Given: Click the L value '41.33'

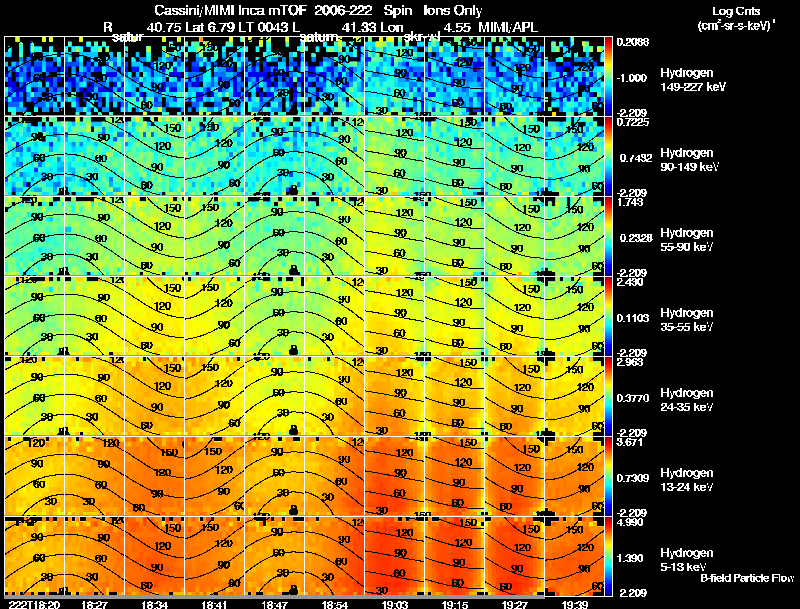Looking at the screenshot, I should pos(359,27).
